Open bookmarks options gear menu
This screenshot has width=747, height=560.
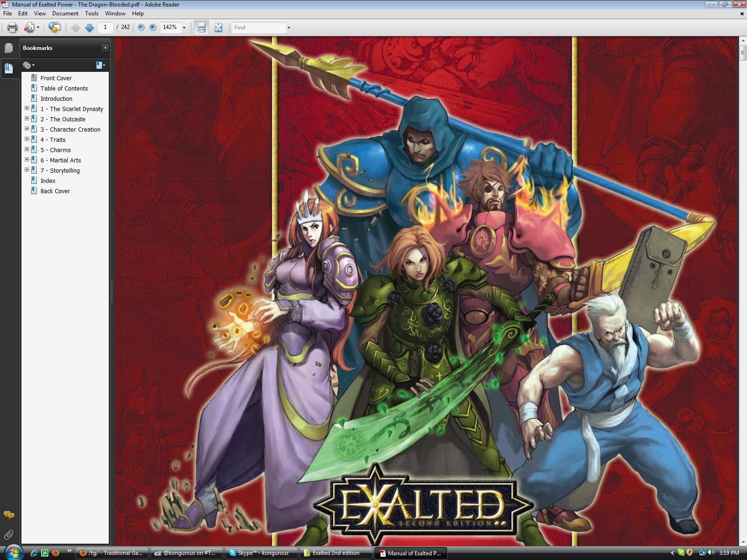[28, 65]
